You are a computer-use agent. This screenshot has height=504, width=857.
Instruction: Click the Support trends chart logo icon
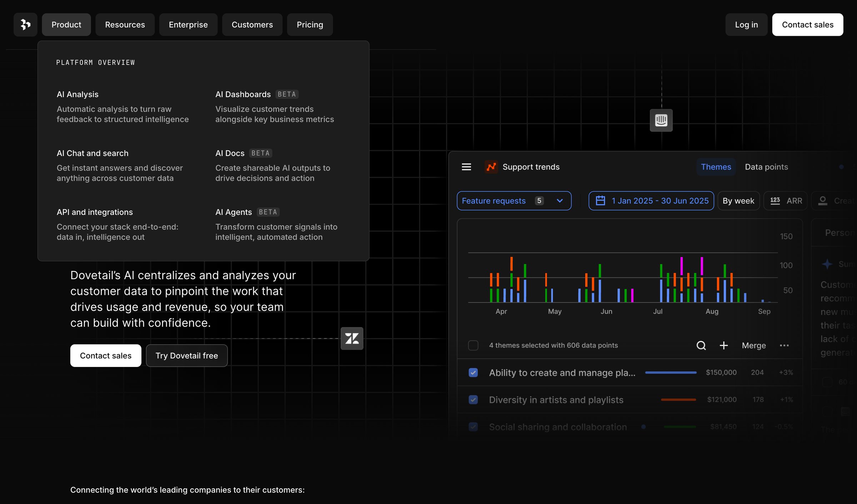click(491, 167)
